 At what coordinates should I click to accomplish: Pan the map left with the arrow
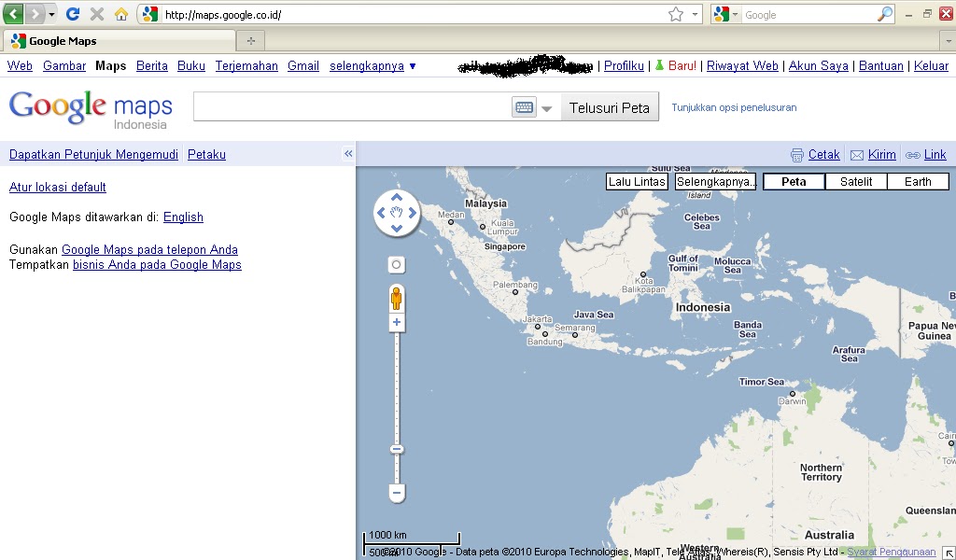[x=381, y=213]
